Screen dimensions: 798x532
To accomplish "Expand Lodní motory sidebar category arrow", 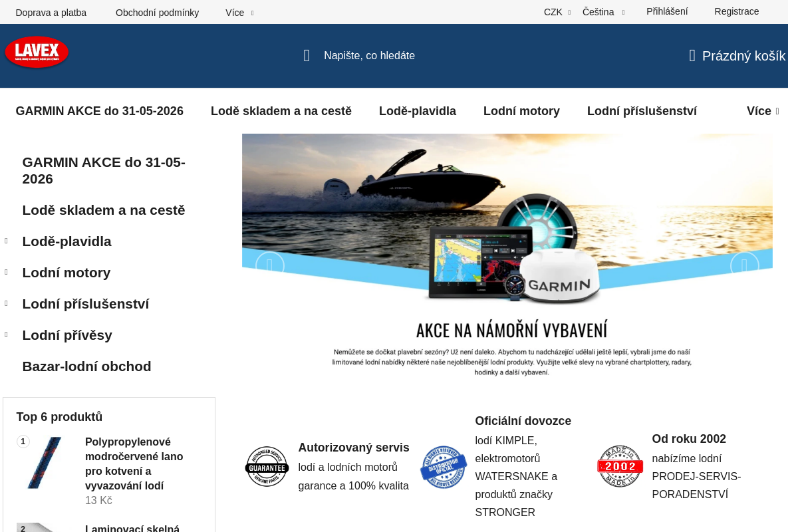I will pos(6,272).
